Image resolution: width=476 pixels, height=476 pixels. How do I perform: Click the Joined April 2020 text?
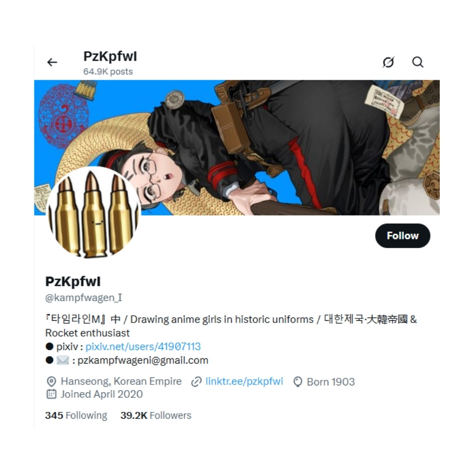tap(101, 394)
